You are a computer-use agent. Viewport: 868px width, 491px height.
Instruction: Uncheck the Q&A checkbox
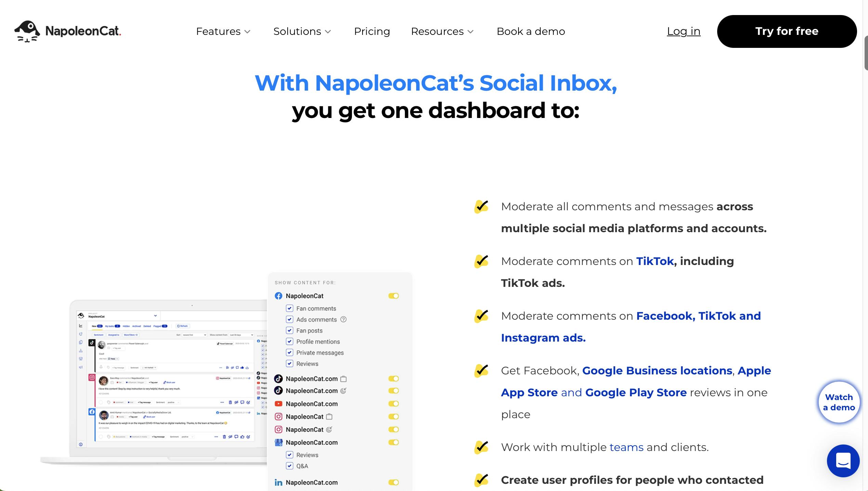(x=290, y=466)
